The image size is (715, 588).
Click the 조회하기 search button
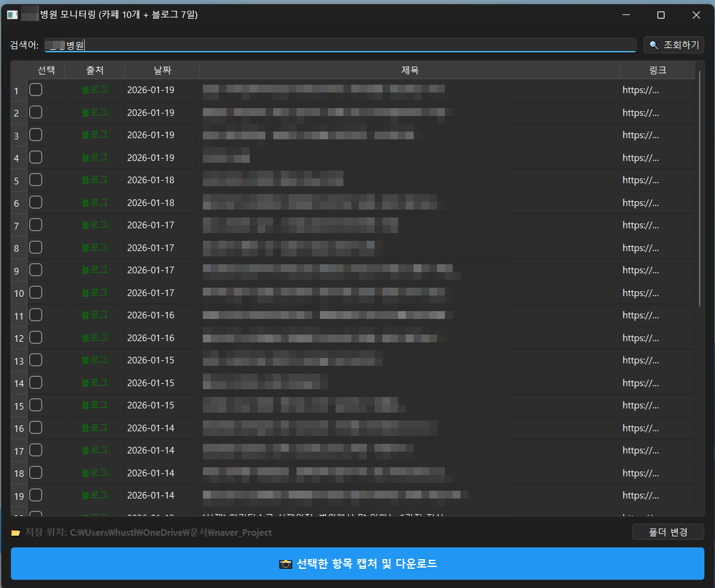pyautogui.click(x=674, y=44)
